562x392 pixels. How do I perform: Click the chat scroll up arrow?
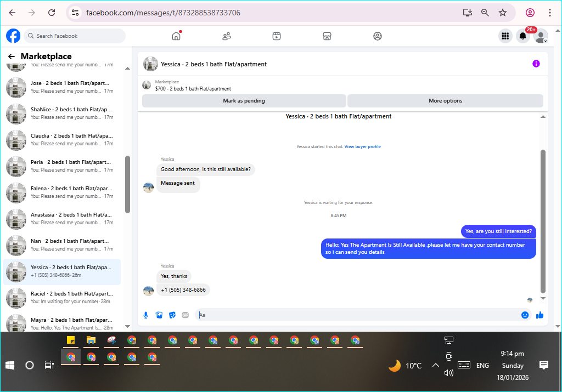[543, 117]
